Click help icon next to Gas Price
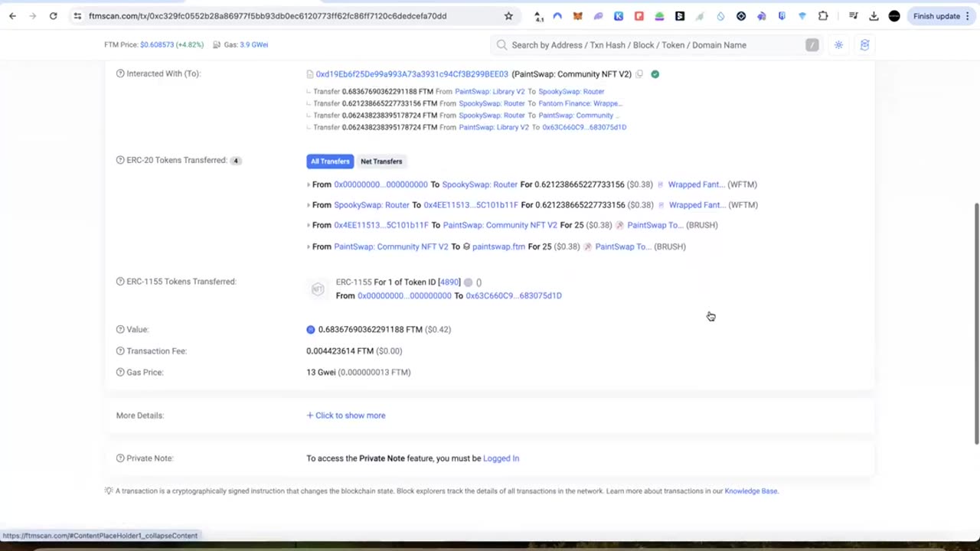Screen dimensions: 980x551 (120, 372)
